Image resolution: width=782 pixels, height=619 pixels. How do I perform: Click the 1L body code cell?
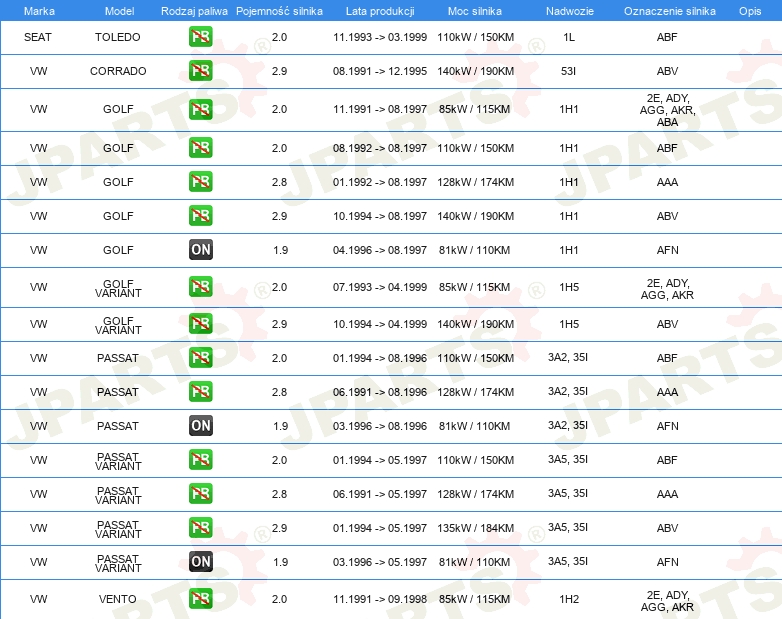[x=569, y=37]
